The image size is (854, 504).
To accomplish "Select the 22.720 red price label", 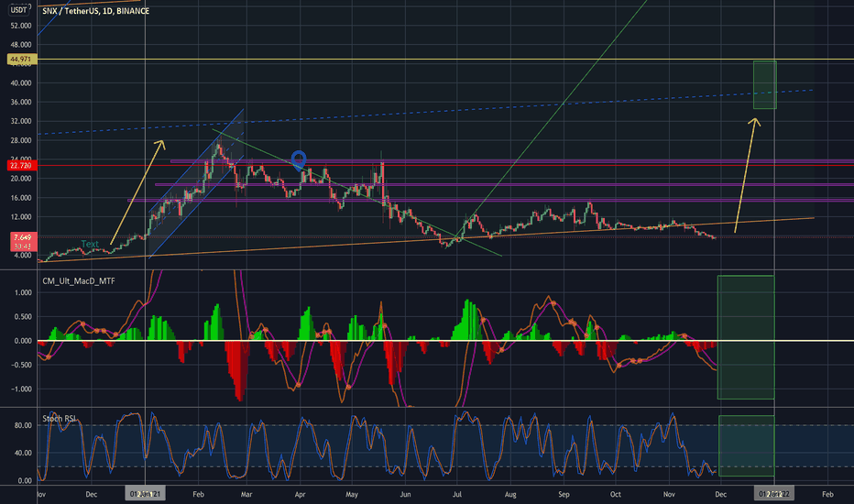I will (22, 165).
